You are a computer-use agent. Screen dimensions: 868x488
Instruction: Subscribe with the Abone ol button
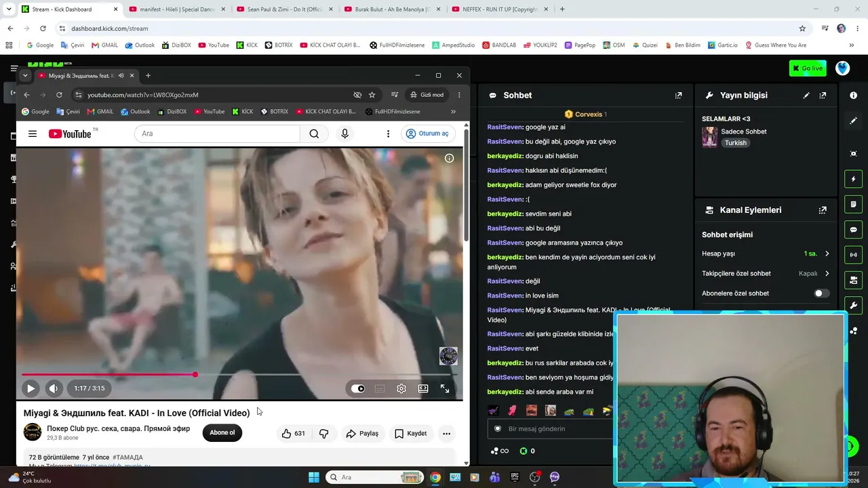pyautogui.click(x=222, y=432)
